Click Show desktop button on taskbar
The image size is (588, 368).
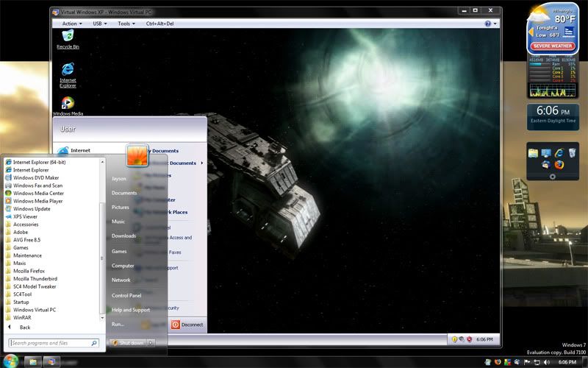tap(585, 362)
